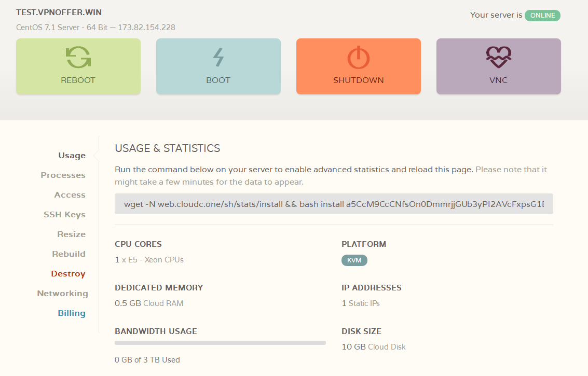Click the KVM platform badge
The height and width of the screenshot is (376, 588).
[x=354, y=260]
